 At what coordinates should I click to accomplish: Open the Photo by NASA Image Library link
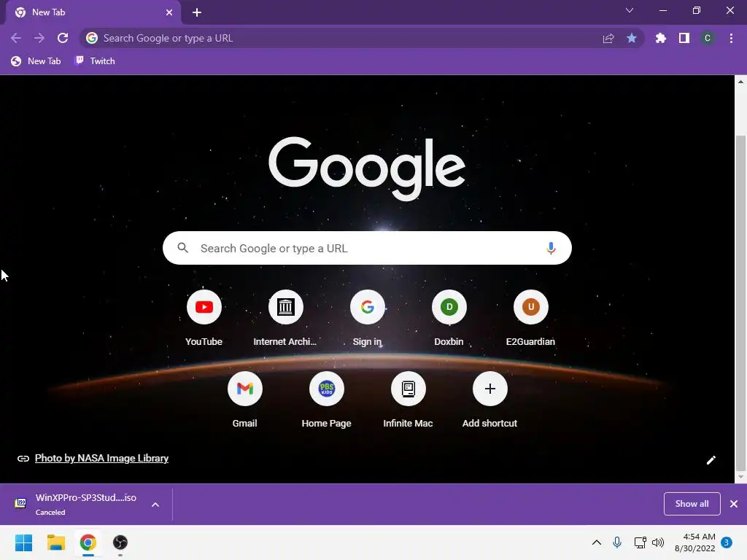(101, 458)
